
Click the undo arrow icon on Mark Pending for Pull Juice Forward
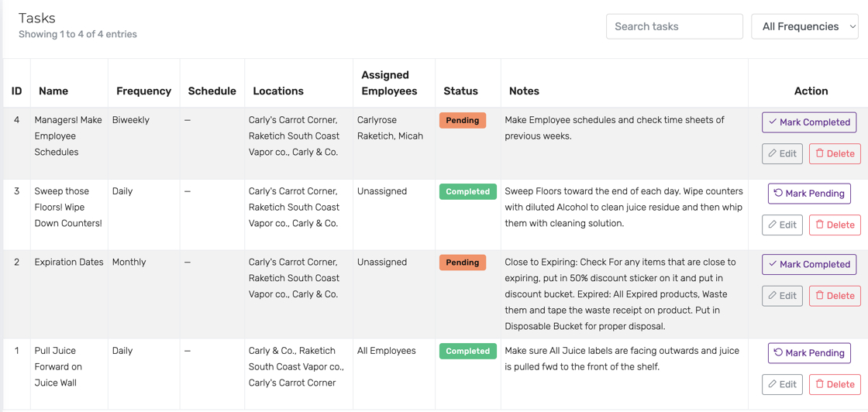click(778, 353)
